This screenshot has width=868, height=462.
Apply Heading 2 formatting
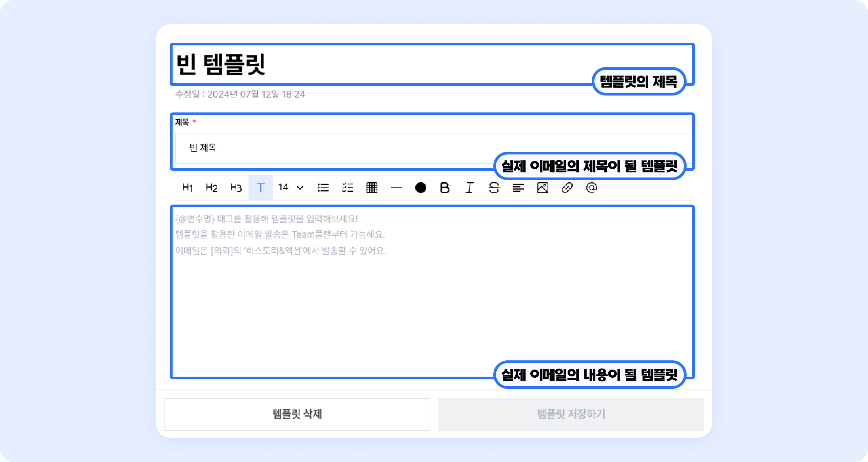[212, 188]
